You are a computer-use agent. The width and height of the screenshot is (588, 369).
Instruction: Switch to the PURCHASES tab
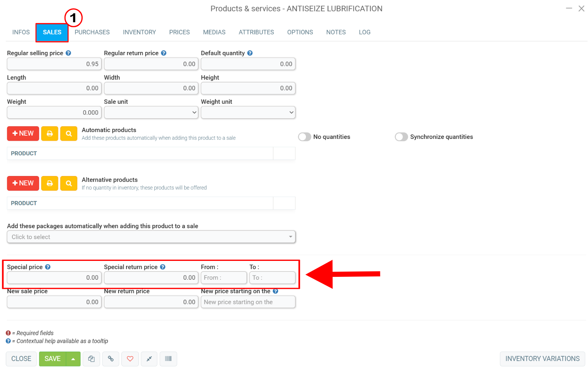[x=92, y=32]
